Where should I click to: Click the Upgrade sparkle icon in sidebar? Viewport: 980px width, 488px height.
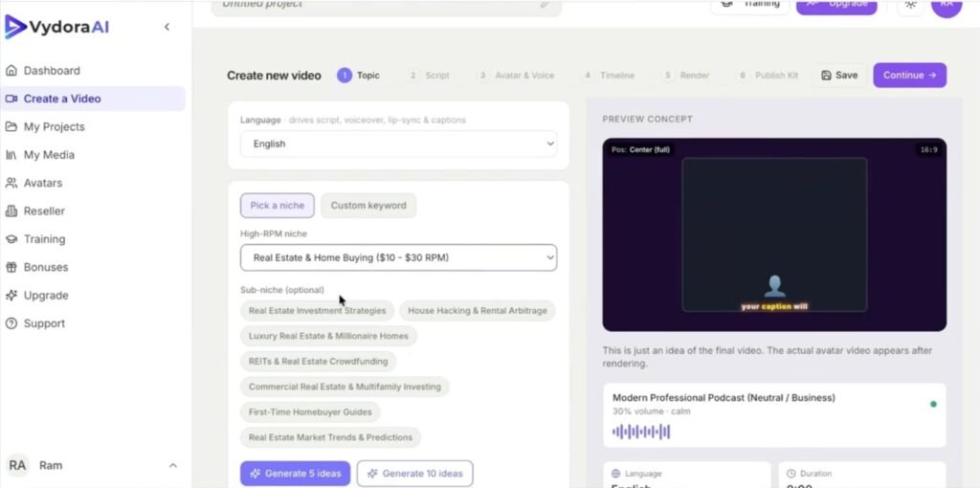pyautogui.click(x=11, y=296)
